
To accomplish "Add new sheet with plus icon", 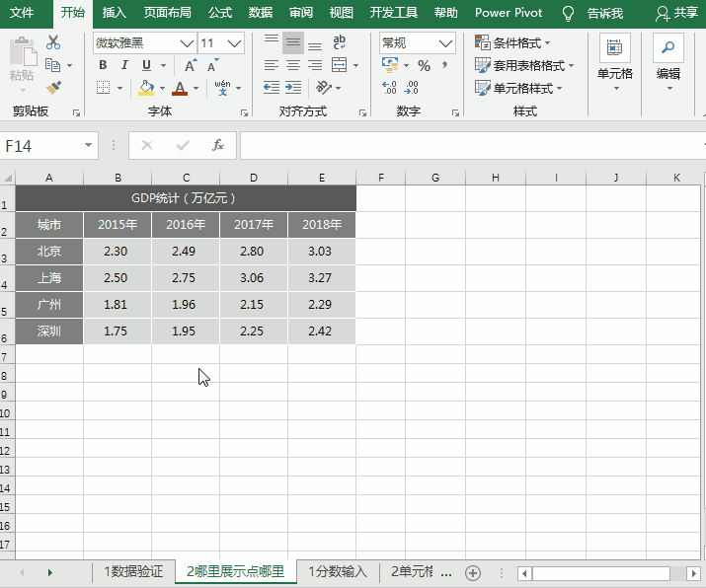I will 473,572.
